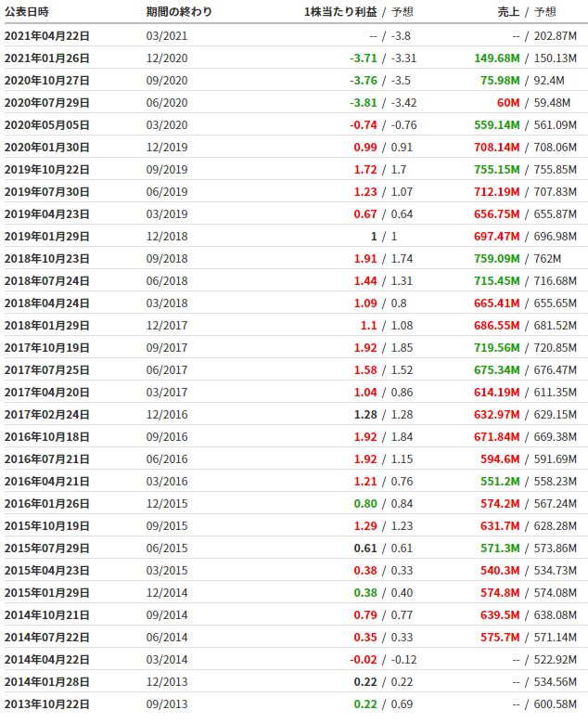Image resolution: width=588 pixels, height=723 pixels.
Task: Click the period 12/2018 cell
Action: click(x=167, y=237)
